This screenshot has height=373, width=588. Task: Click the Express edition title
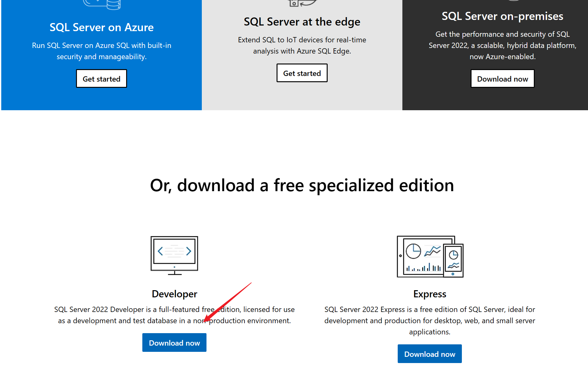tap(430, 294)
